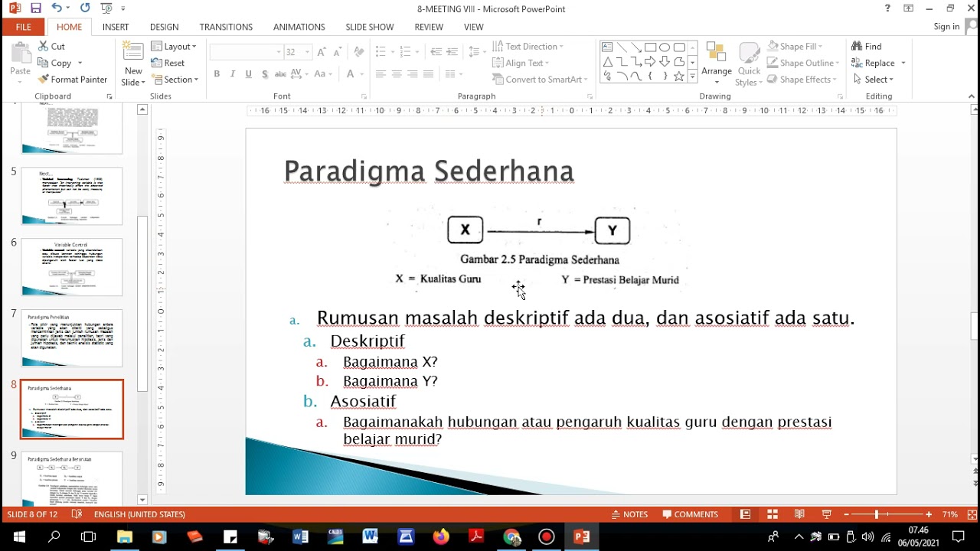This screenshot has width=980, height=551.
Task: Open the Select dropdown in Editing
Action: click(873, 80)
